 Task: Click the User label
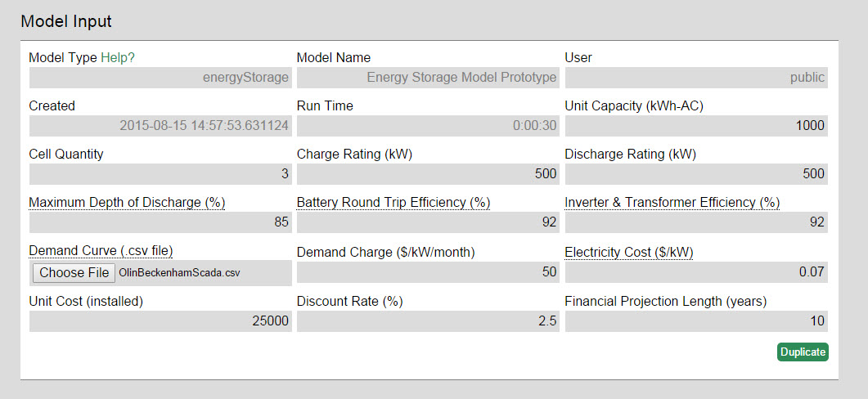click(x=578, y=57)
